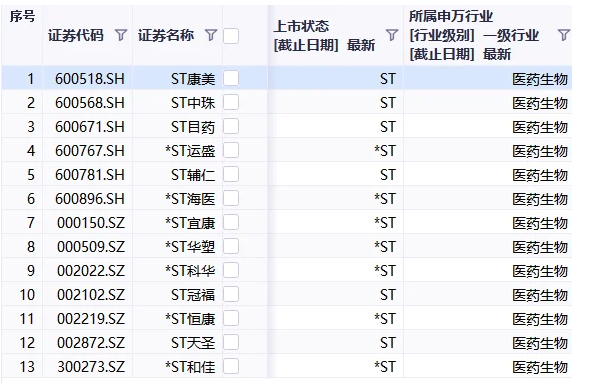Click security name *ST宜康
The width and height of the screenshot is (594, 386).
pos(190,222)
